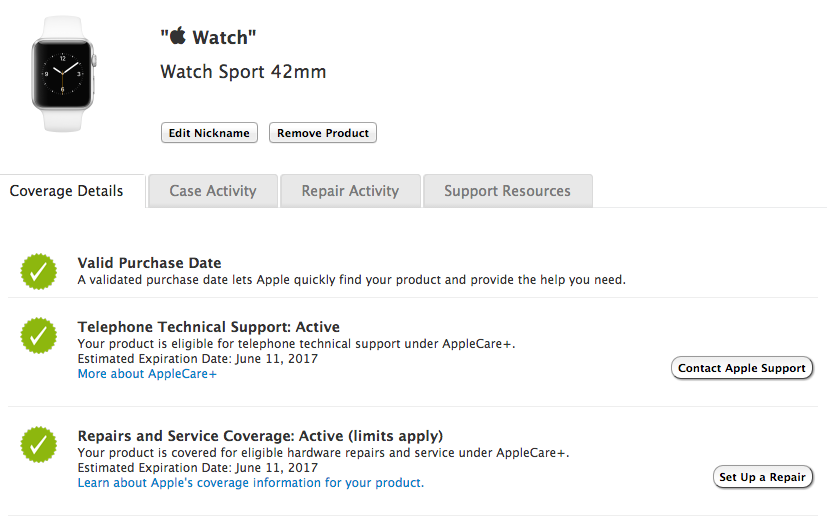Click the covered for eligible hardware repairs sentence
This screenshot has width=831, height=523.
point(323,453)
